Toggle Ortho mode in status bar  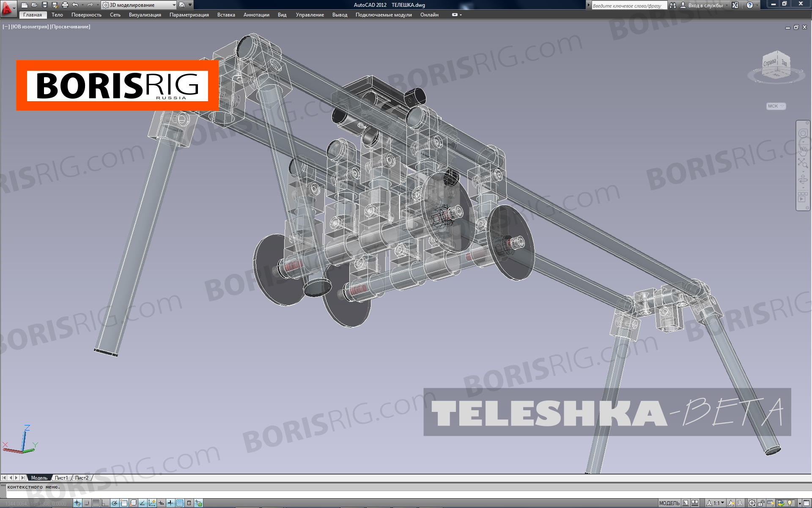point(105,503)
